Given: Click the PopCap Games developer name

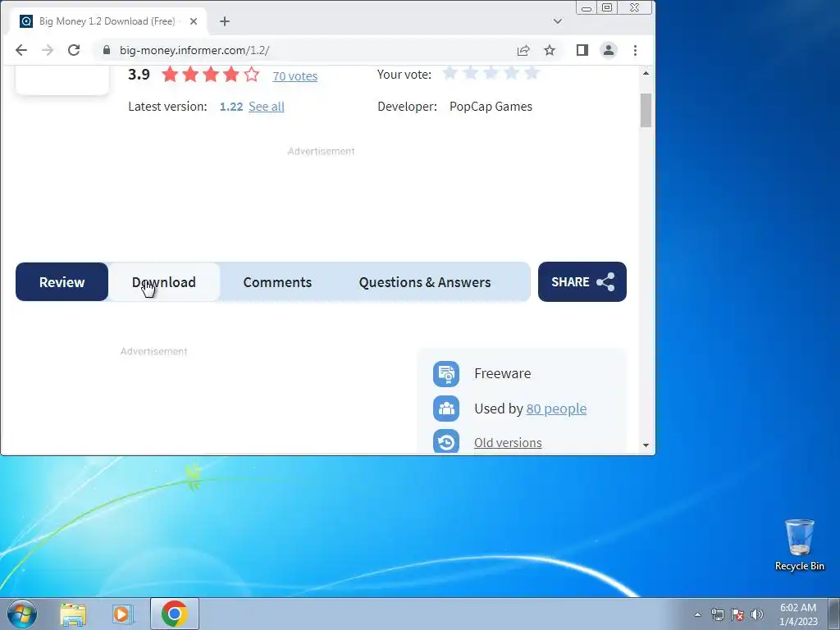Looking at the screenshot, I should (x=491, y=107).
